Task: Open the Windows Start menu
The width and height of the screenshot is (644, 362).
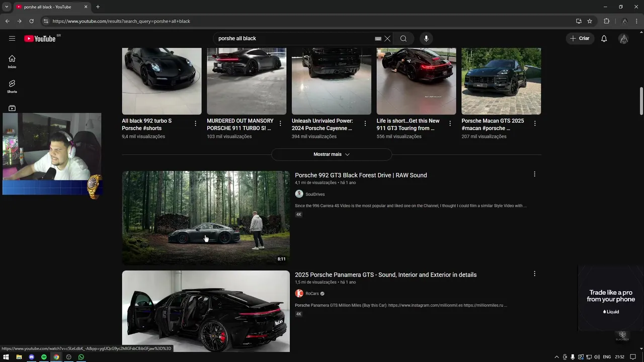Action: pos(6,357)
